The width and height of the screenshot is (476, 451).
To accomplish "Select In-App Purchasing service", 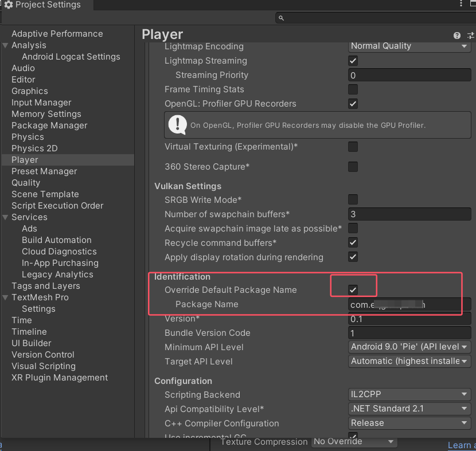I will (60, 263).
